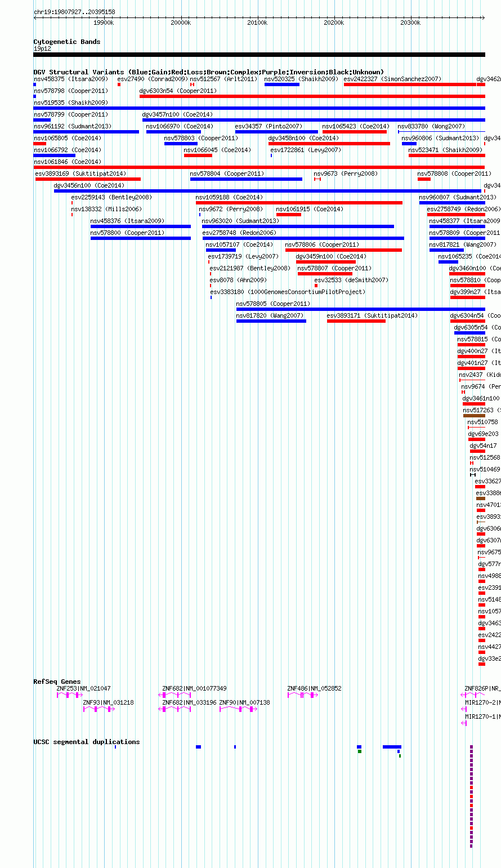Click the nsv960806 (Sudmant2013) label
This screenshot has height=868, width=501.
click(440, 138)
